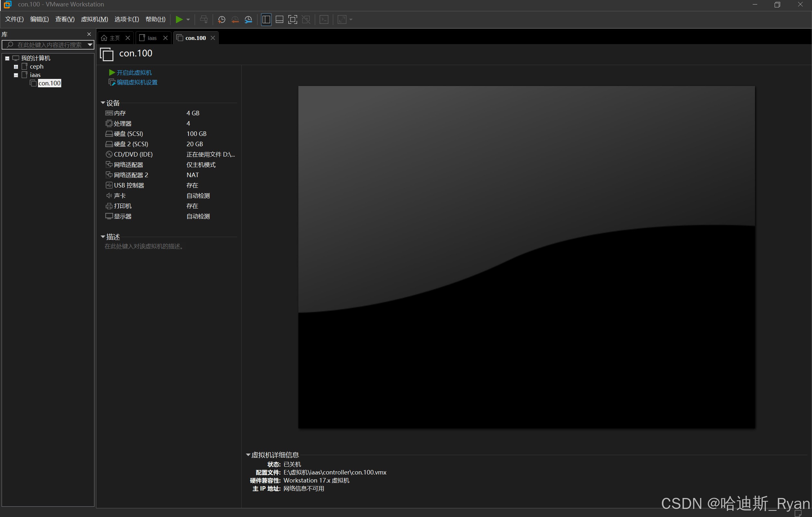Viewport: 812px width, 517px height.
Task: Click the 内存 memory device icon
Action: (x=109, y=113)
